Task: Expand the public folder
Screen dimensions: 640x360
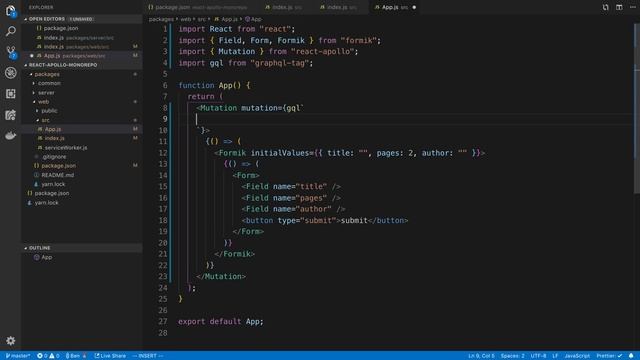Action: pyautogui.click(x=49, y=111)
